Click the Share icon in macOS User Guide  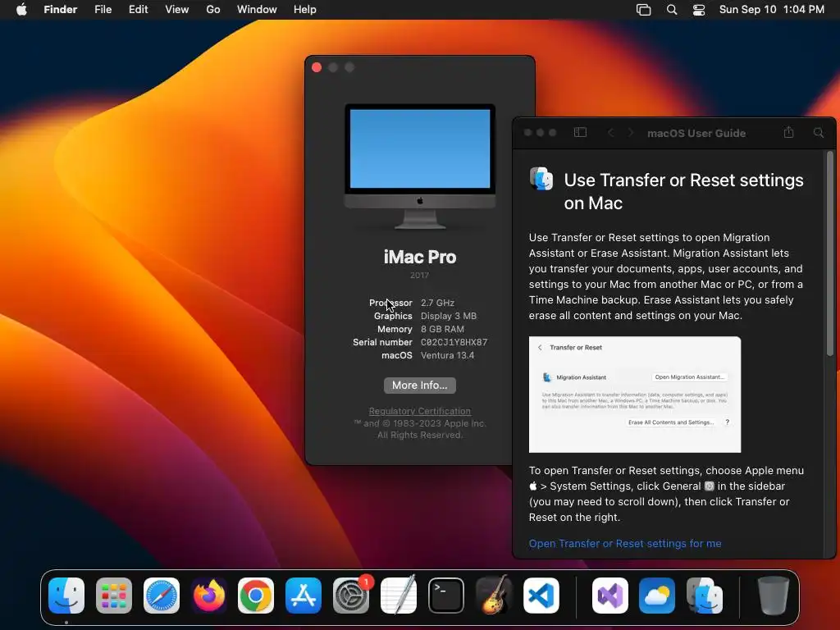[788, 132]
